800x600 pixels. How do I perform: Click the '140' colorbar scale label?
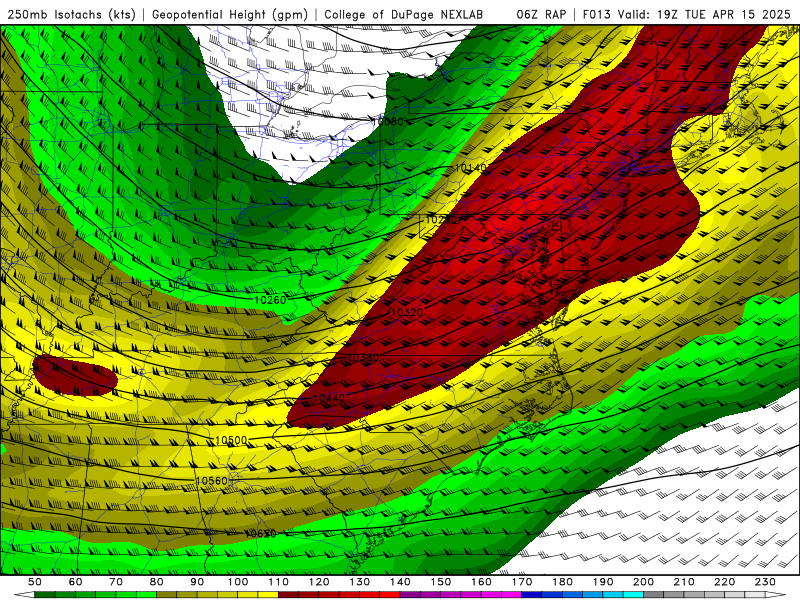click(401, 582)
